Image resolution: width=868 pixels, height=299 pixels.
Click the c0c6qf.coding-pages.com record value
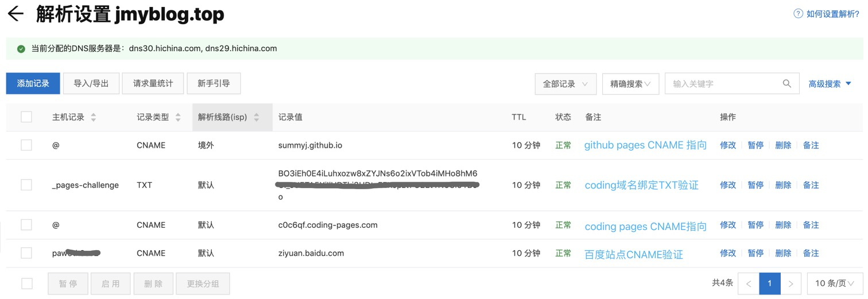328,225
